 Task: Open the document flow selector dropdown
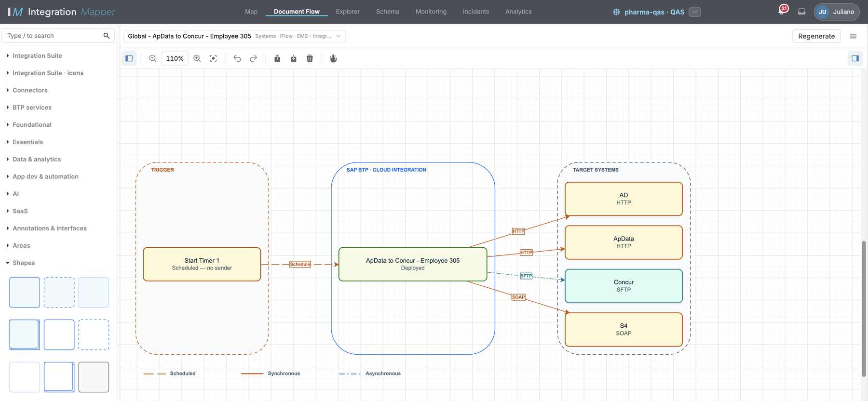point(235,36)
